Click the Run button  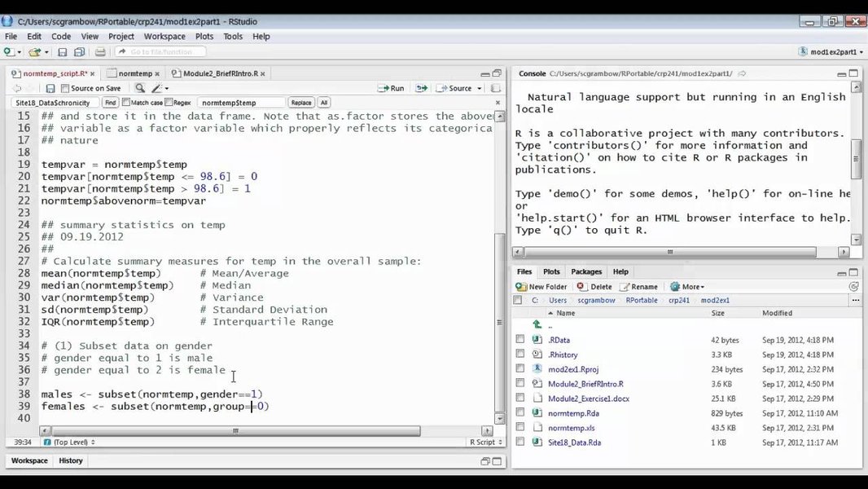pyautogui.click(x=391, y=88)
